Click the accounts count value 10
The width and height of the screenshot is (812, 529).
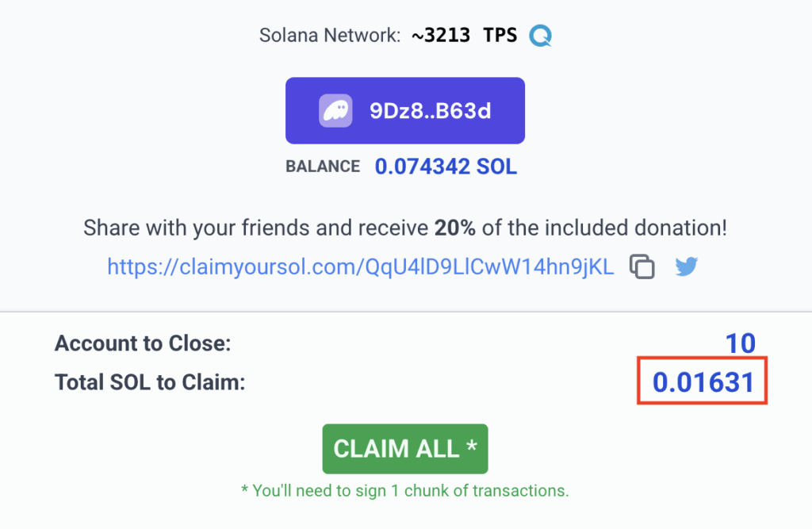point(741,344)
